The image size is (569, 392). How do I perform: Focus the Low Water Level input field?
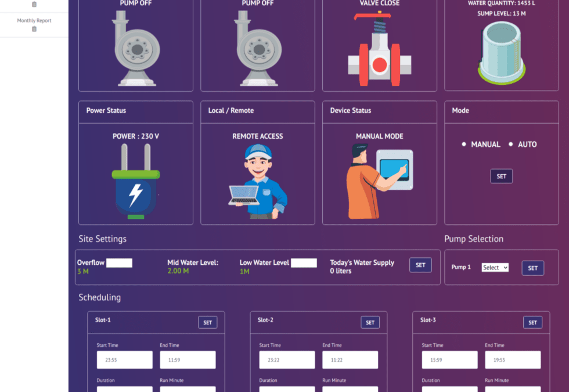click(x=304, y=263)
